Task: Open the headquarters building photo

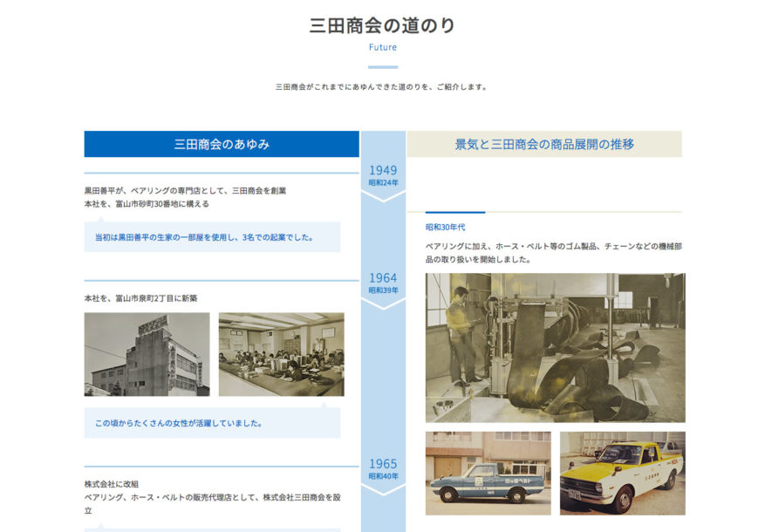Action: point(147,354)
